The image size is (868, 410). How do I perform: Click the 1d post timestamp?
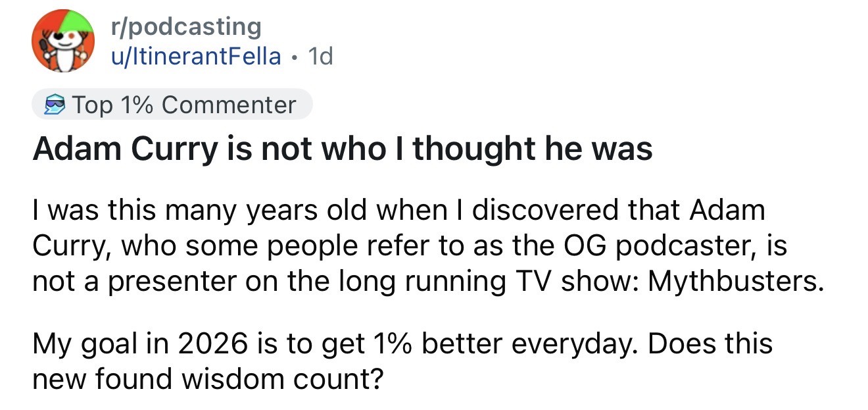coord(320,57)
